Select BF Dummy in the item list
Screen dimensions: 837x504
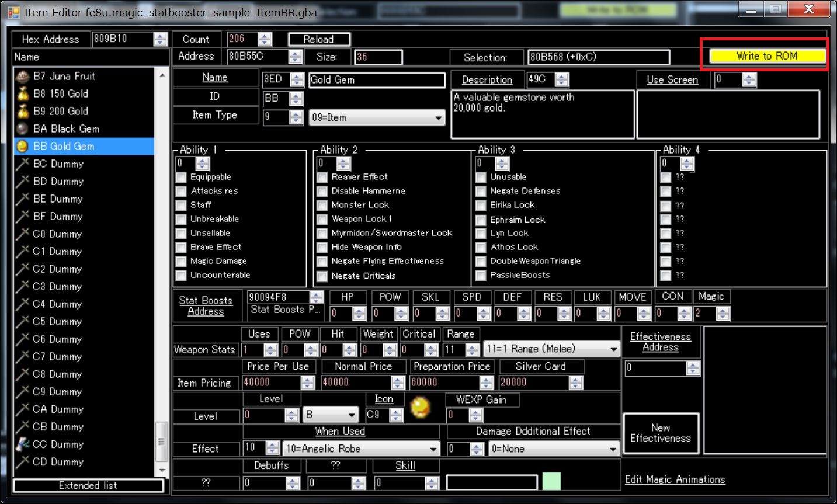57,217
